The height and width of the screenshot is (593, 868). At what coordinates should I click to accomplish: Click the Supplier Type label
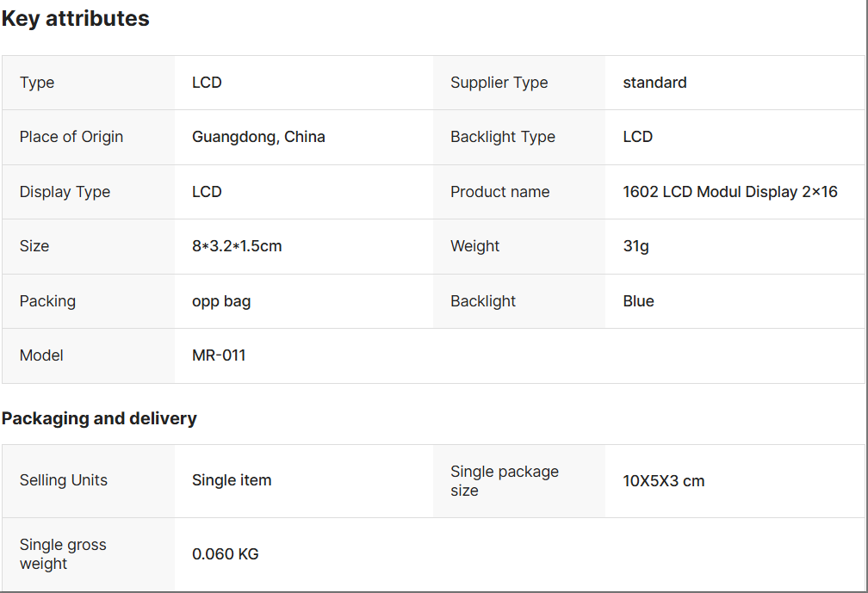click(499, 83)
